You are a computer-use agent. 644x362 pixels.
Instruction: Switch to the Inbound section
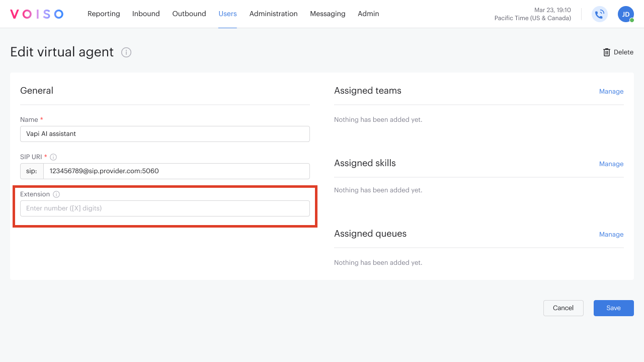[x=146, y=14]
